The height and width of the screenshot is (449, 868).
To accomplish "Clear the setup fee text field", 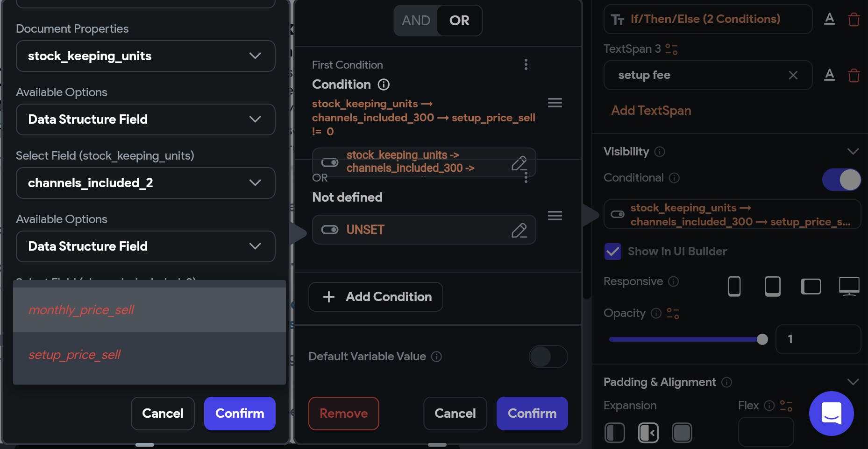I will pos(793,75).
